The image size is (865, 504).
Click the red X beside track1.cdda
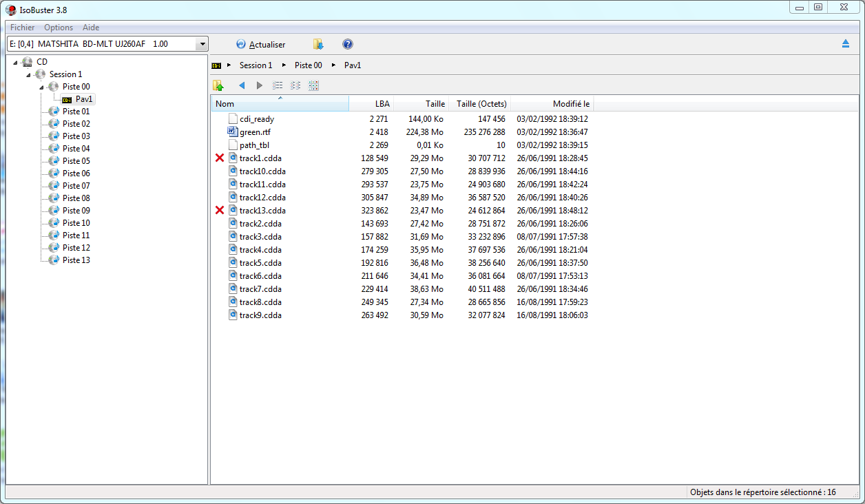point(220,158)
